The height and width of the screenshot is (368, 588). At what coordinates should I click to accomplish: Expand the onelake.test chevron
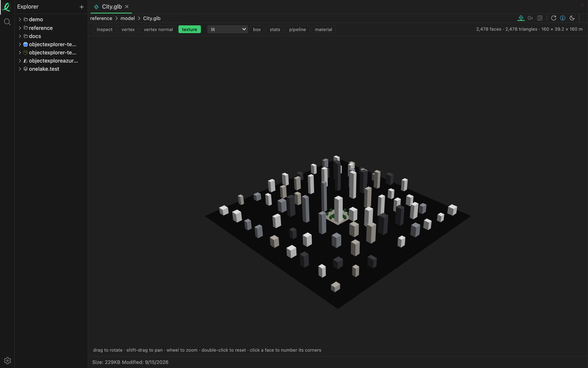click(20, 69)
